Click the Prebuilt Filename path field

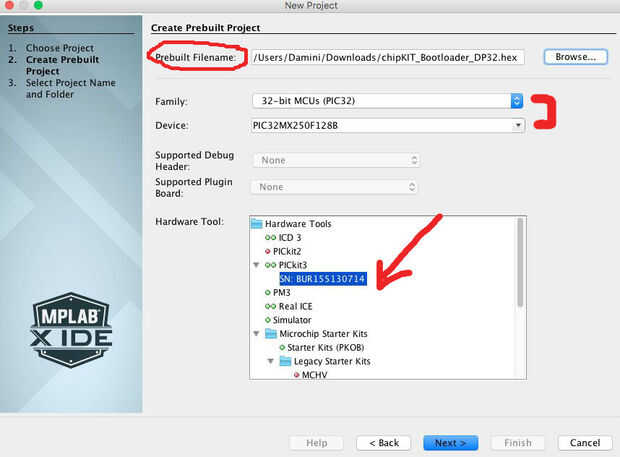pyautogui.click(x=388, y=57)
